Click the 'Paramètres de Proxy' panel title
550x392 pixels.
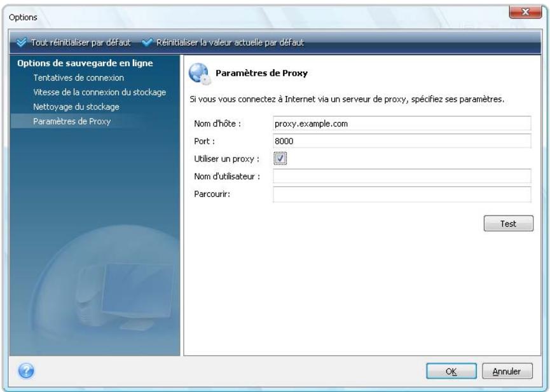click(262, 73)
